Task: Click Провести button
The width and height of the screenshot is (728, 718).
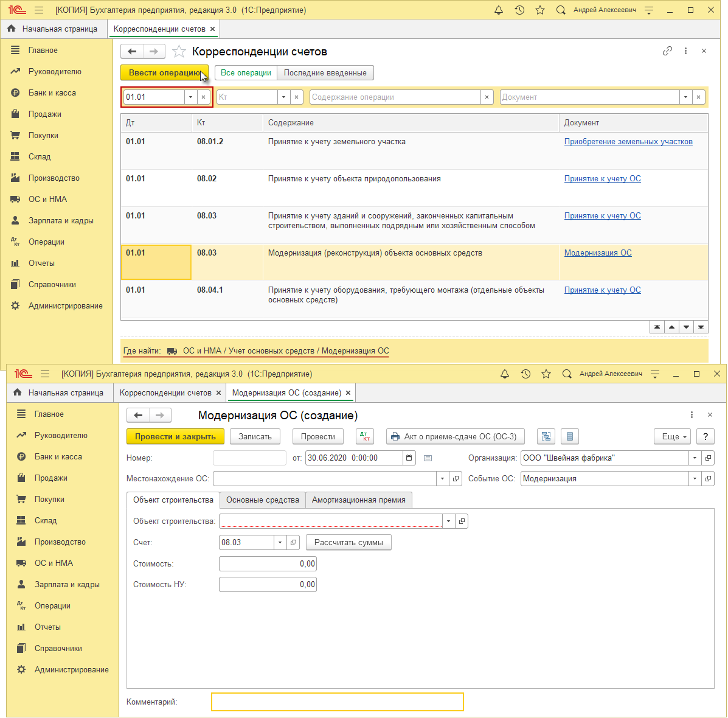Action: [x=318, y=436]
